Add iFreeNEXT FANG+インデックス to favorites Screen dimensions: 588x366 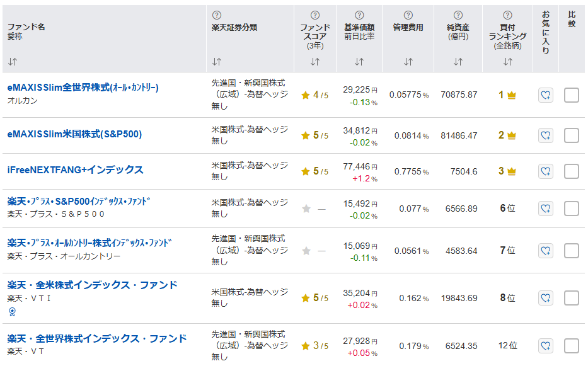coord(546,171)
